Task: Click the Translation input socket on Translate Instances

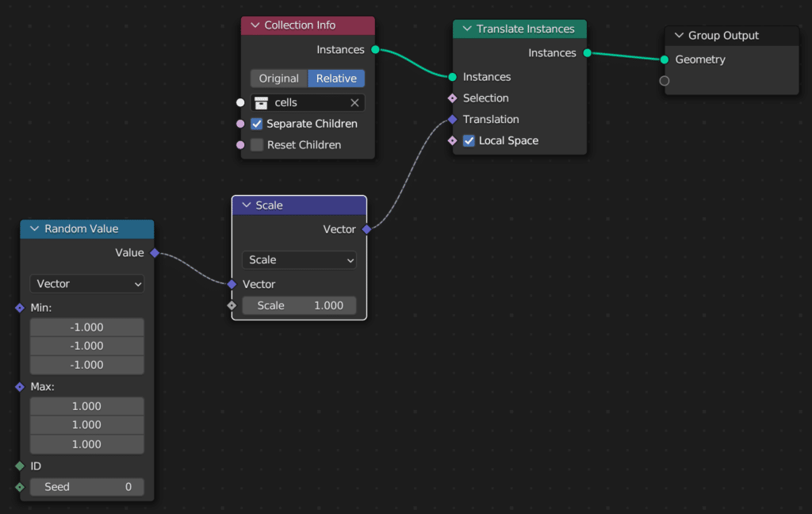Action: tap(452, 120)
